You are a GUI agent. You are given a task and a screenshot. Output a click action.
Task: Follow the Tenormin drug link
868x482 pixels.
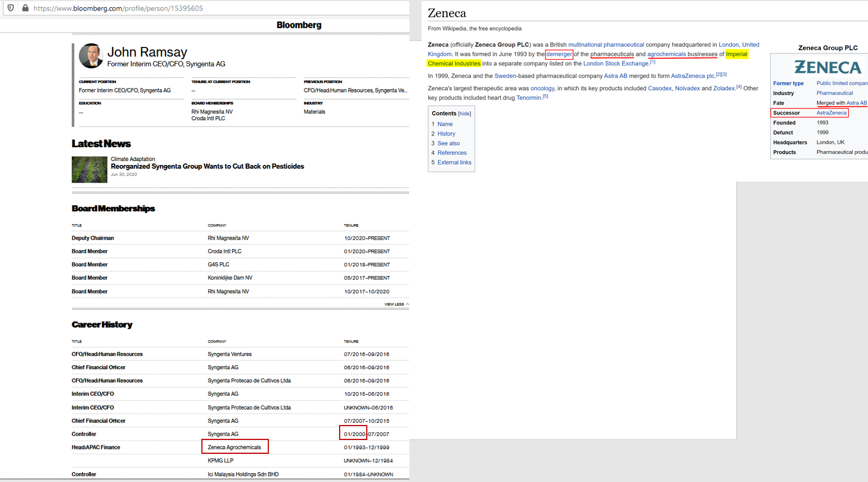click(528, 98)
